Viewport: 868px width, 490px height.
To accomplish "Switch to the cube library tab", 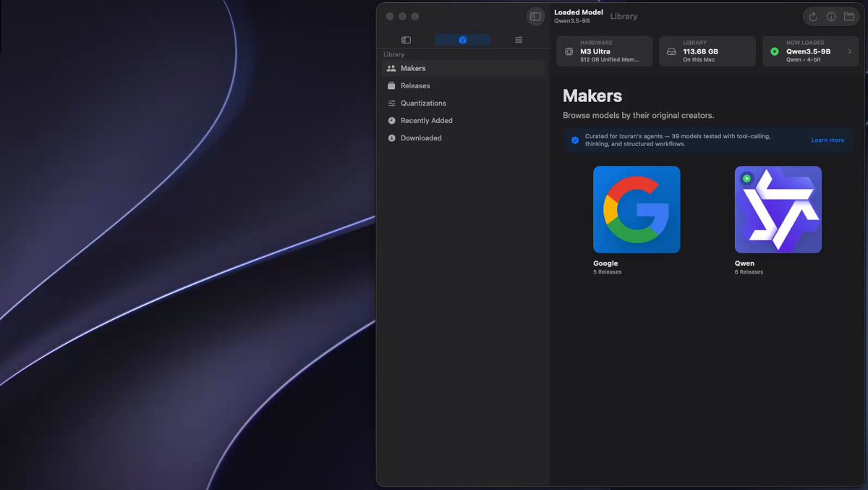I will [x=463, y=40].
